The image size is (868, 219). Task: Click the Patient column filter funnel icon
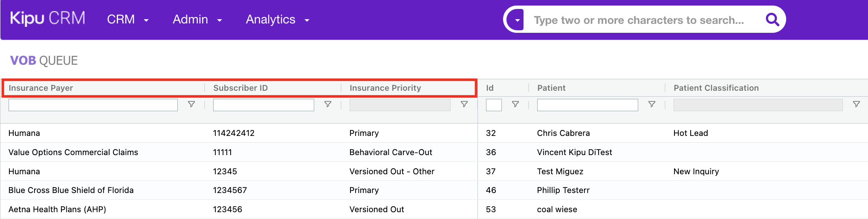[x=652, y=104]
